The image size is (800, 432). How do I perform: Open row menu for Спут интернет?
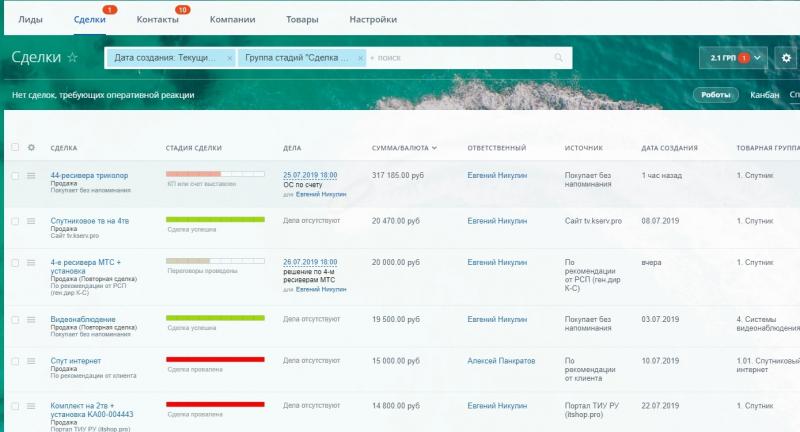(31, 361)
